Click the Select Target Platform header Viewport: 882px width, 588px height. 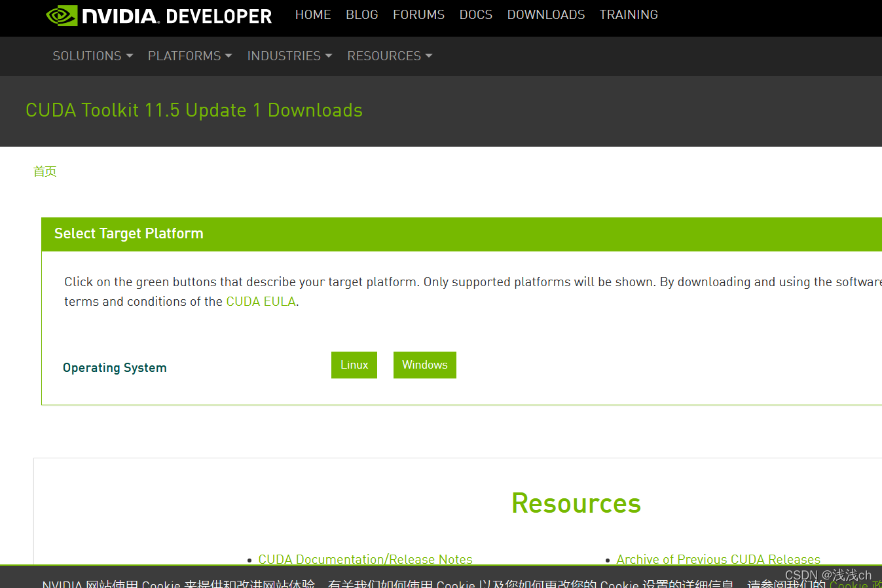coord(129,234)
